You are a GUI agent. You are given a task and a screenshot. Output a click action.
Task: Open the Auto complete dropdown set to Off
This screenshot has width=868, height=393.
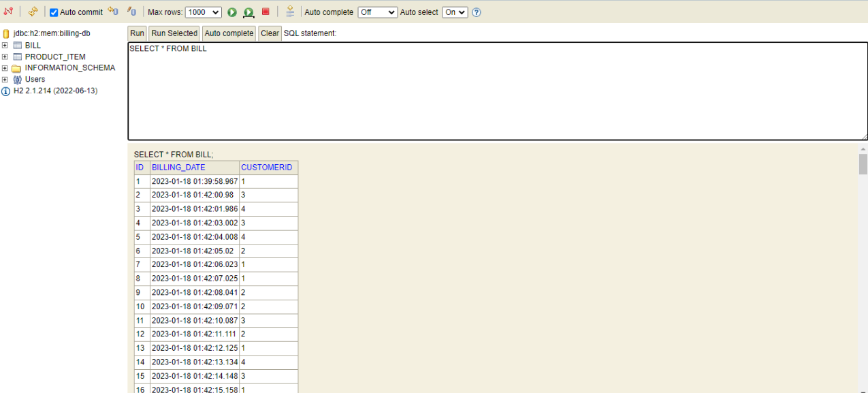[x=378, y=12]
